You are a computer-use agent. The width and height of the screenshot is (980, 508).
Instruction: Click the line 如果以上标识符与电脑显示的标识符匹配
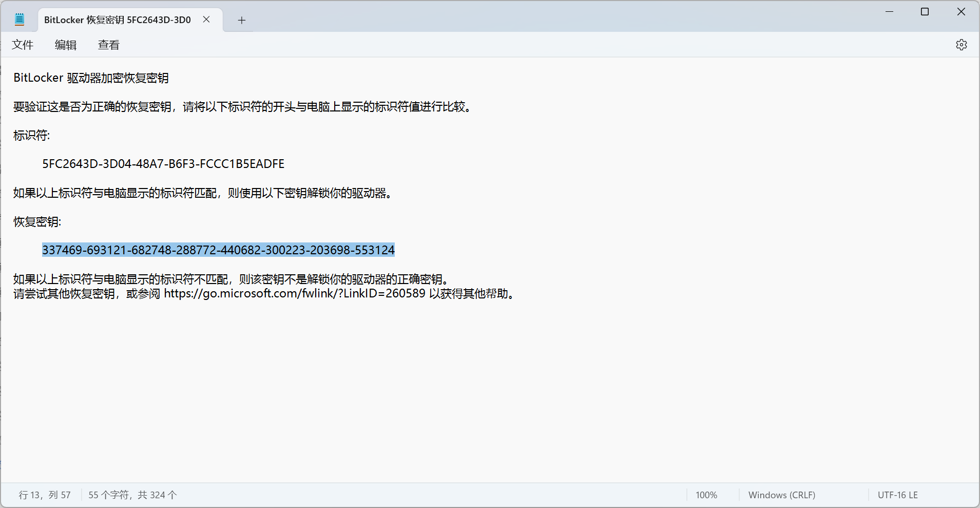[x=203, y=193]
